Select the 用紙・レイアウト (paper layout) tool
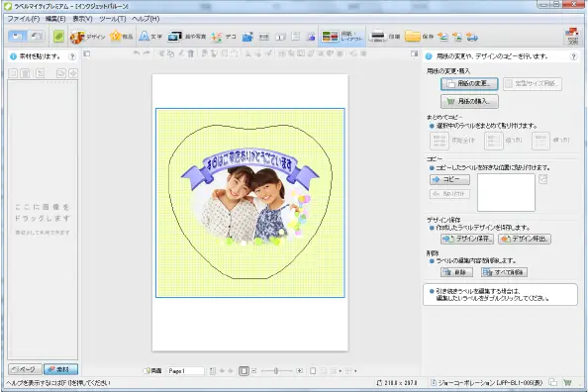The width and height of the screenshot is (588, 392). tap(342, 37)
